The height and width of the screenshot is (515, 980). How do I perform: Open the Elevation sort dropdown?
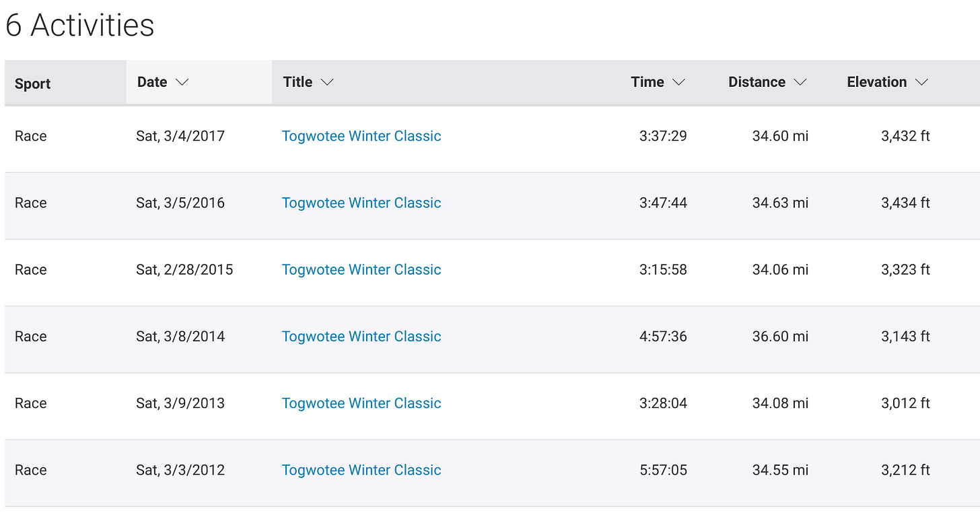pos(922,82)
